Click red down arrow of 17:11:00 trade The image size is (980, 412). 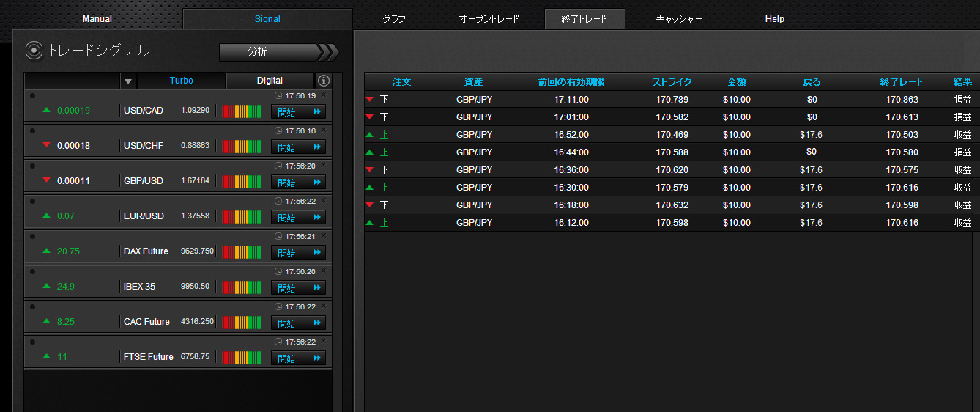point(370,99)
